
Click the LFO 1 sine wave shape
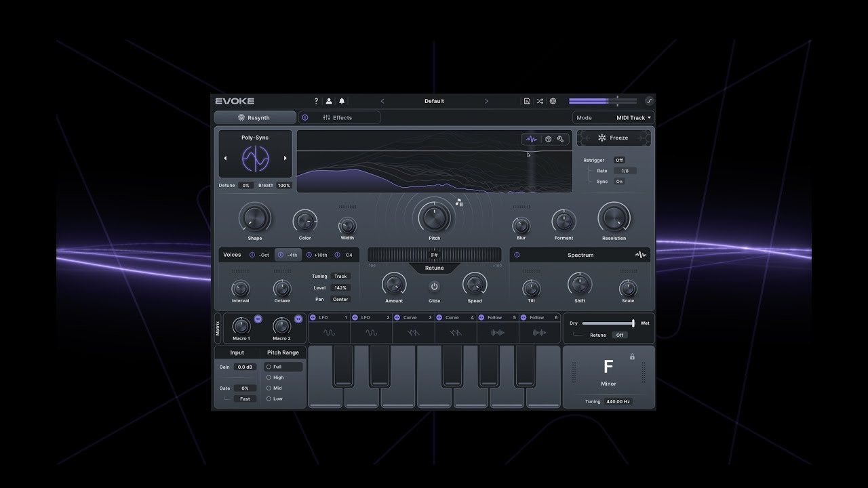[329, 333]
